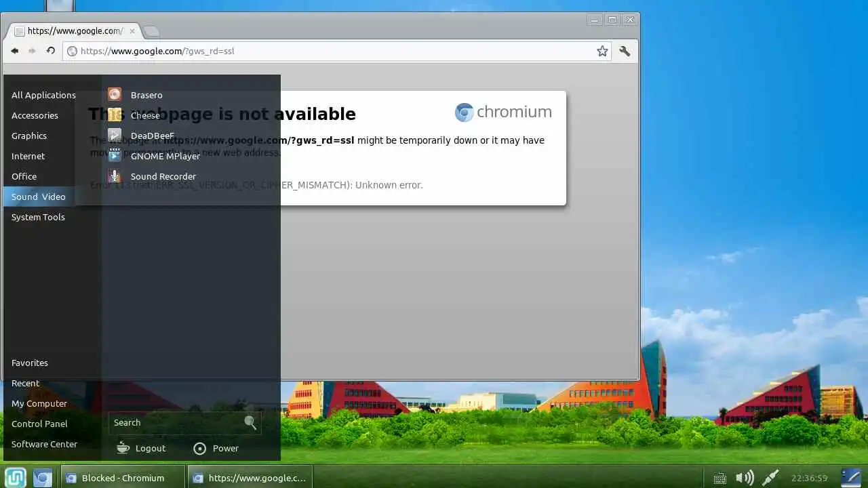
Task: Open My Computer from the menu
Action: (x=39, y=403)
